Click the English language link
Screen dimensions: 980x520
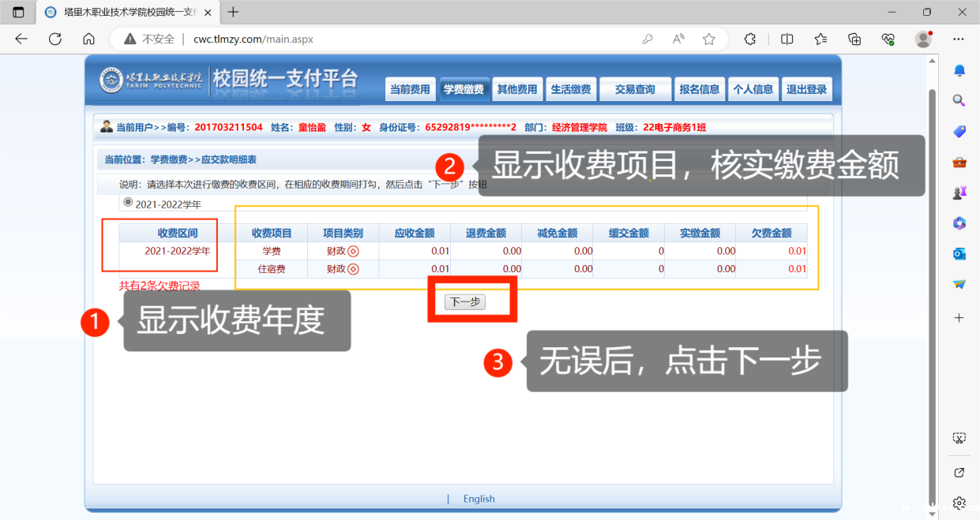click(x=479, y=499)
